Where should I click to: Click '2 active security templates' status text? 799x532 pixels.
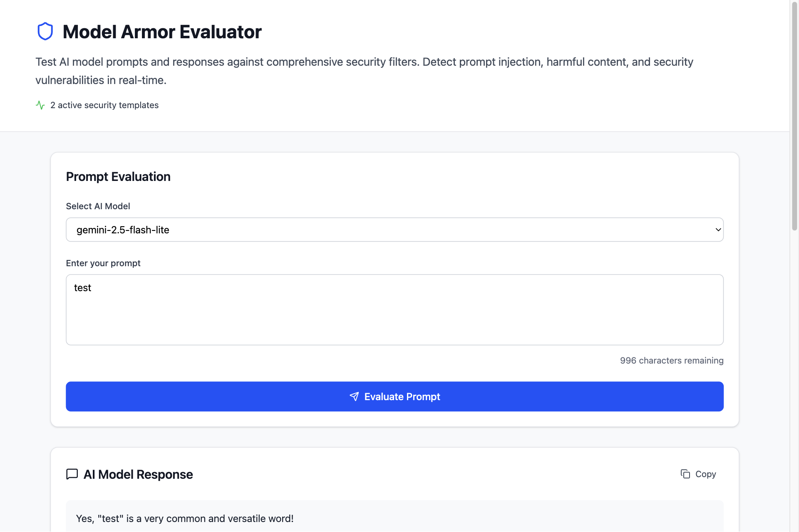coord(104,105)
